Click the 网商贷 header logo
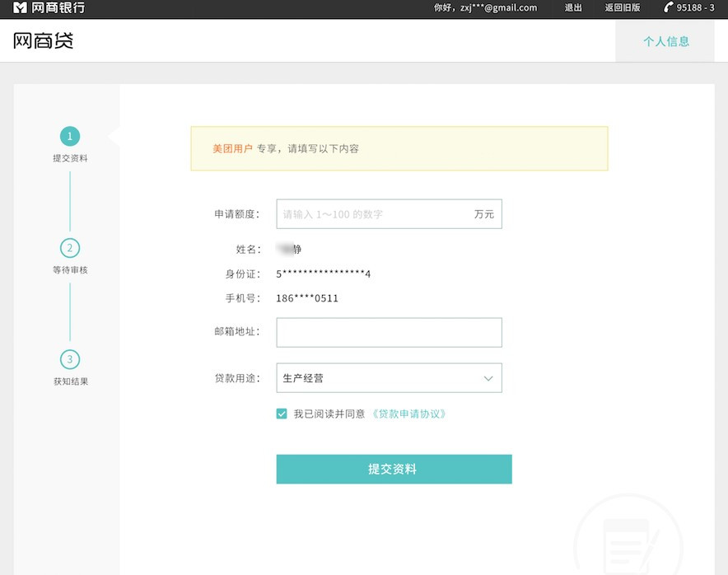The image size is (728, 575). pos(44,40)
